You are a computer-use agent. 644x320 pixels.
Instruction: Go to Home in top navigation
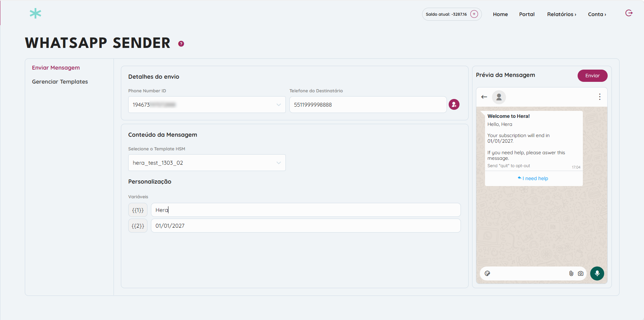coord(500,14)
